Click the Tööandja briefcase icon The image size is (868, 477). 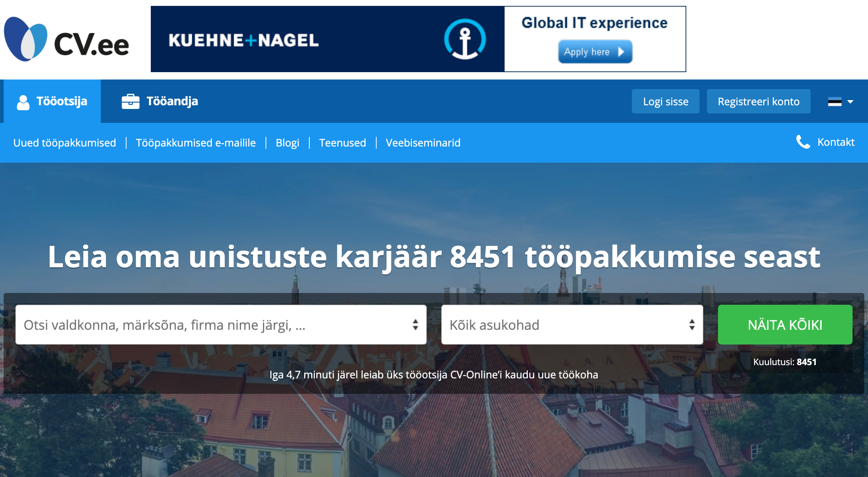(131, 102)
